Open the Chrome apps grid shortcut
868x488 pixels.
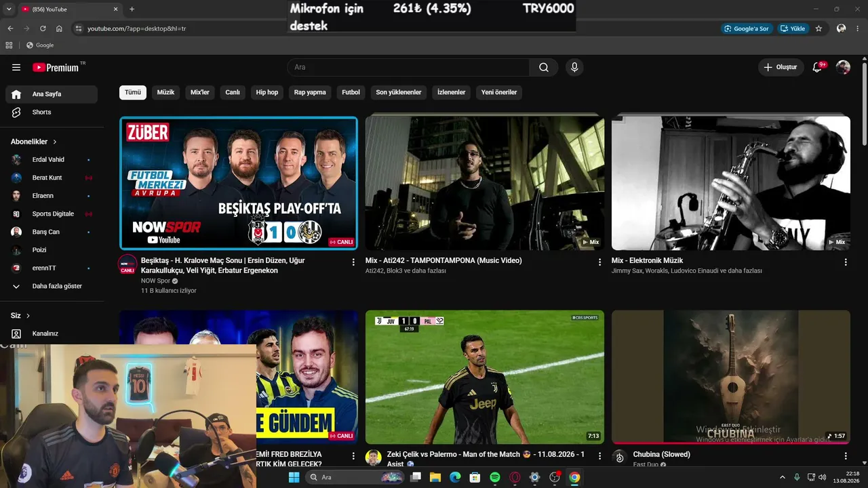pyautogui.click(x=9, y=45)
